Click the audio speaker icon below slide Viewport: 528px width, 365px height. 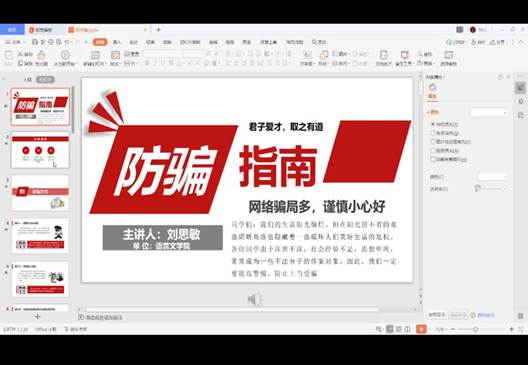(x=256, y=299)
